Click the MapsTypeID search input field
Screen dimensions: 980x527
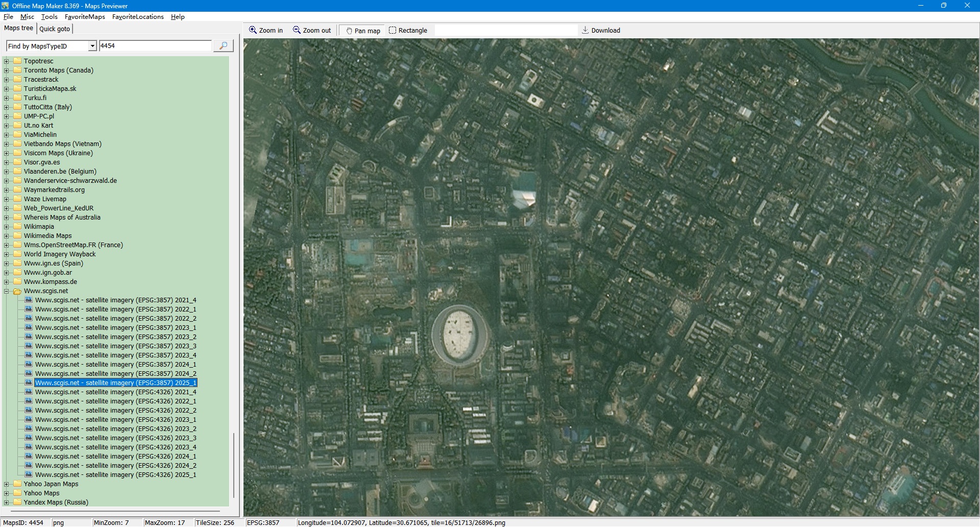[155, 46]
